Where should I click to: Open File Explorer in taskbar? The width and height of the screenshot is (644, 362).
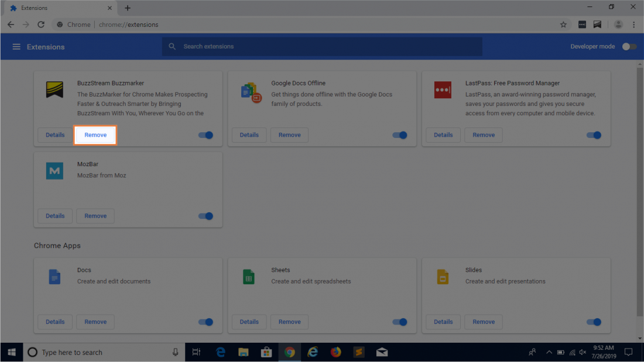coord(244,352)
